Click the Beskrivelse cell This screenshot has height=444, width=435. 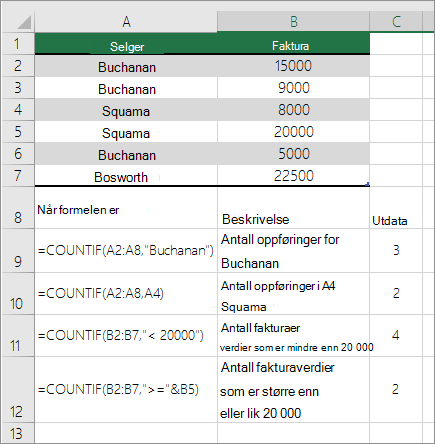coord(293,208)
